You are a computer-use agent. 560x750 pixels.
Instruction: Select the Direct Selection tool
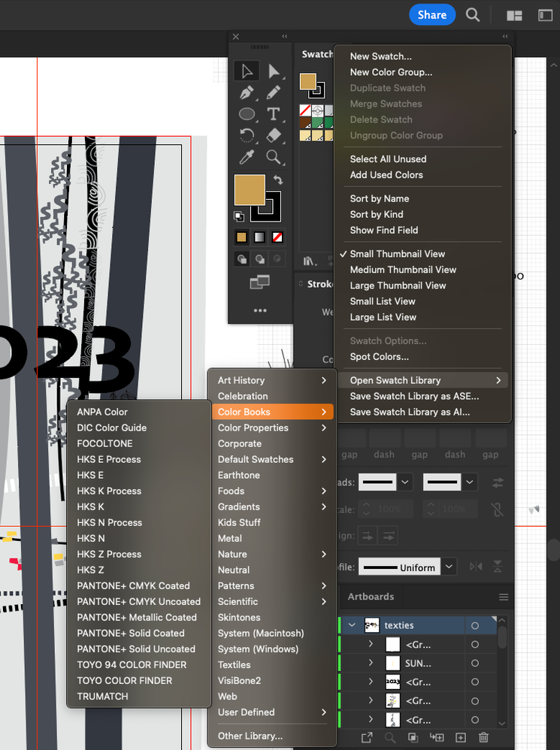point(274,71)
